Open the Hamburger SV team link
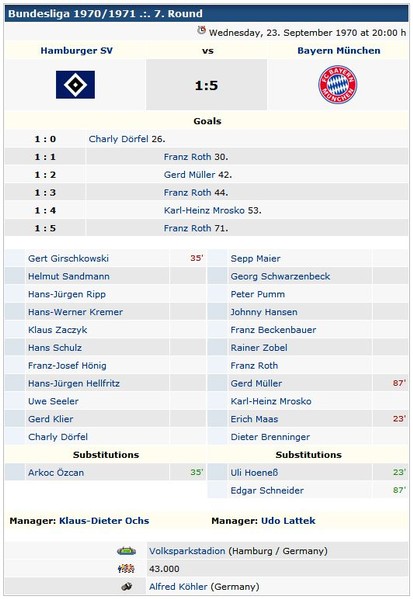This screenshot has width=413, height=599. point(76,51)
